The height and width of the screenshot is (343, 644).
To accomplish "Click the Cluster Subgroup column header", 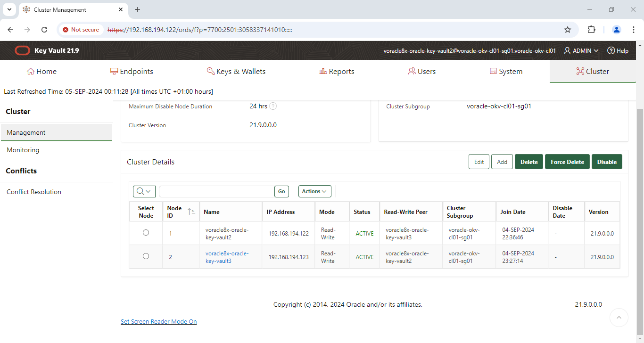I will coord(460,212).
